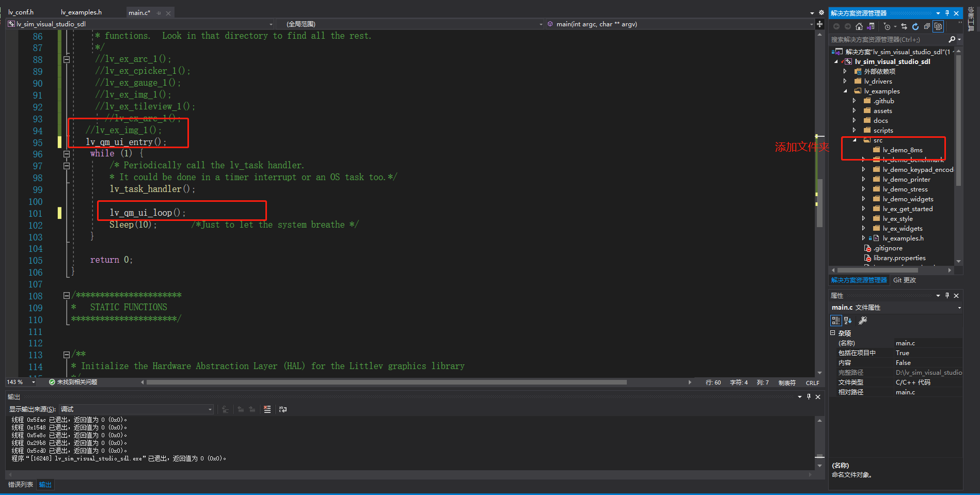This screenshot has width=980, height=495.
Task: Open the pending changes filter clock icon
Action: [888, 26]
